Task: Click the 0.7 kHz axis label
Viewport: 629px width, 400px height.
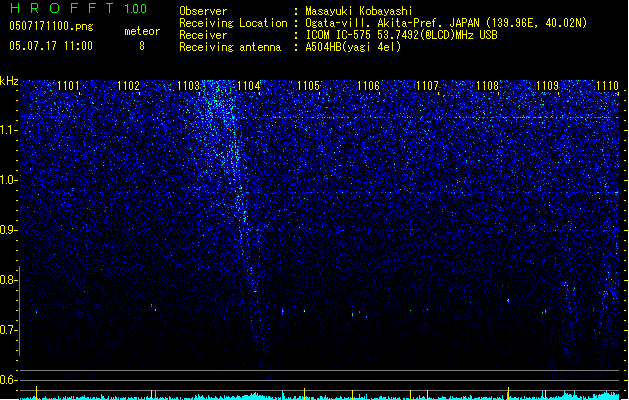Action: tap(8, 330)
